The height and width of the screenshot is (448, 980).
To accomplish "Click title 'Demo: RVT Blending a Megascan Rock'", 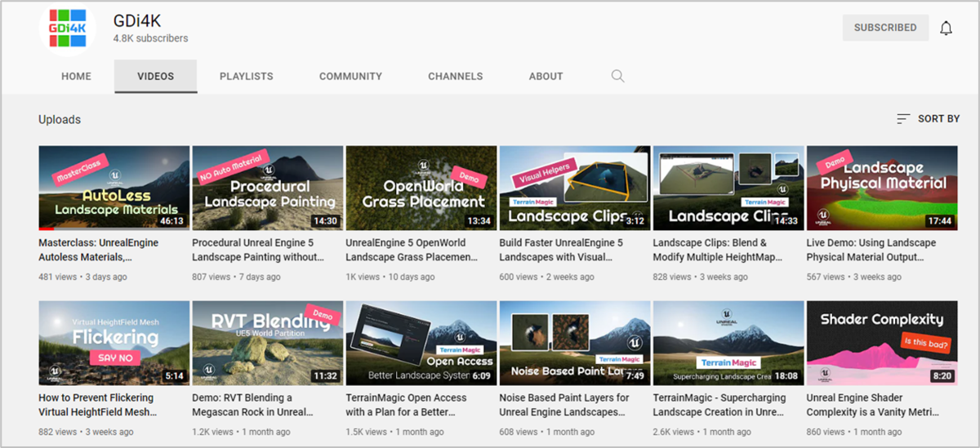I will [254, 405].
